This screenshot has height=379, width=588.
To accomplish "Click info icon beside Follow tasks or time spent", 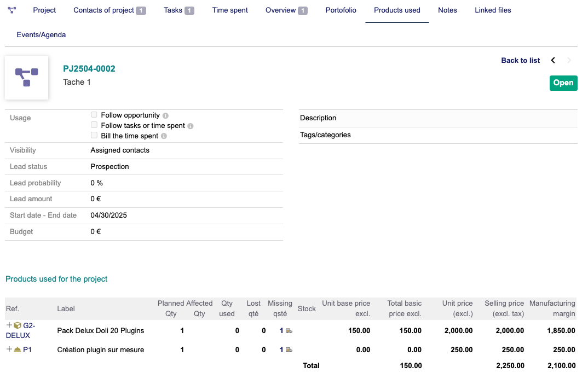I will click(191, 126).
